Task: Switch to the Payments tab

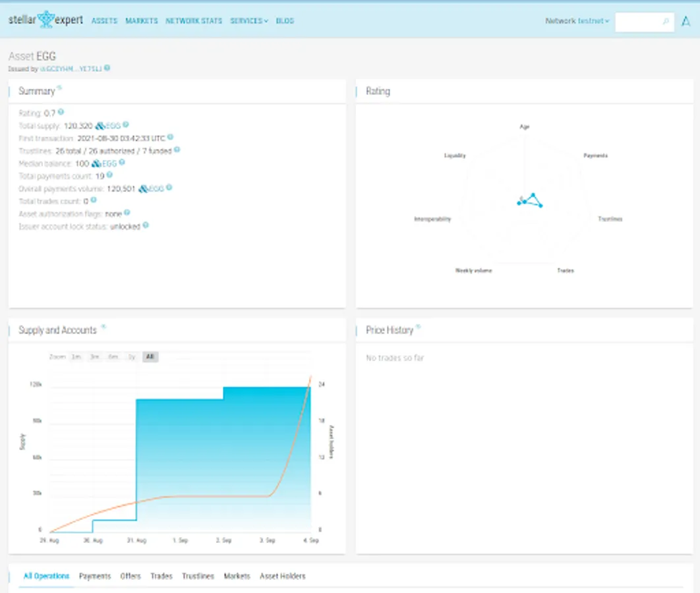Action: (95, 576)
